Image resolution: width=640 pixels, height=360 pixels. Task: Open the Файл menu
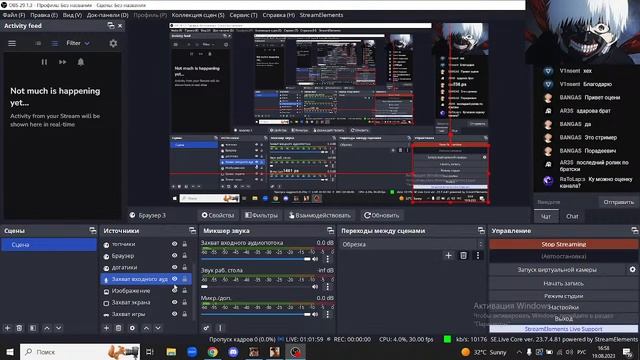pyautogui.click(x=14, y=15)
